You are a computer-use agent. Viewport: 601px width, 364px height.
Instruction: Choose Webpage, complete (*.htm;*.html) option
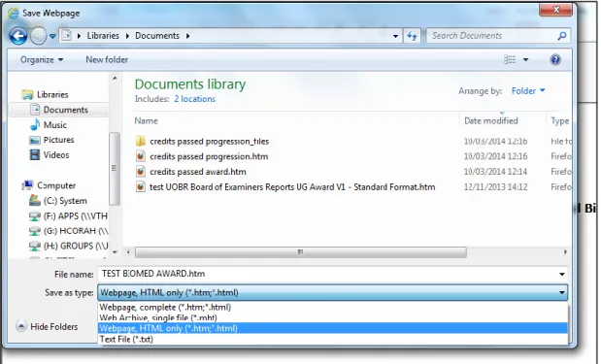(333, 308)
